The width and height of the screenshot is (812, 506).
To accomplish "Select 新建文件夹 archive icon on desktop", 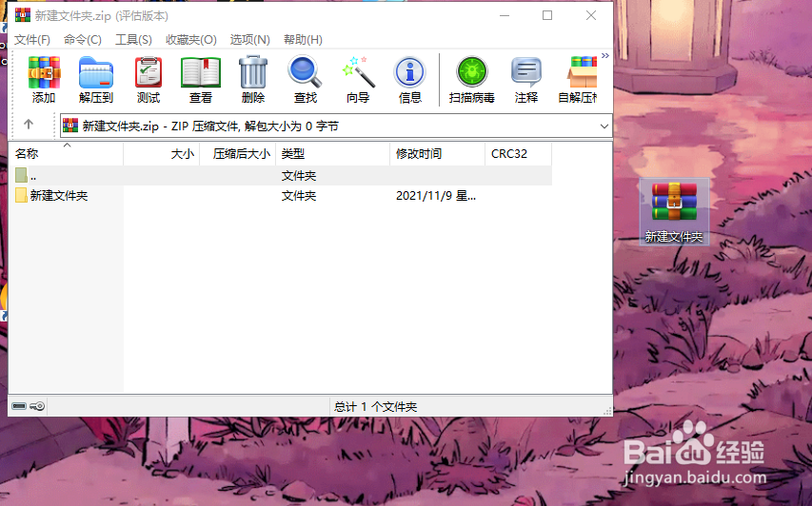I will tap(674, 212).
